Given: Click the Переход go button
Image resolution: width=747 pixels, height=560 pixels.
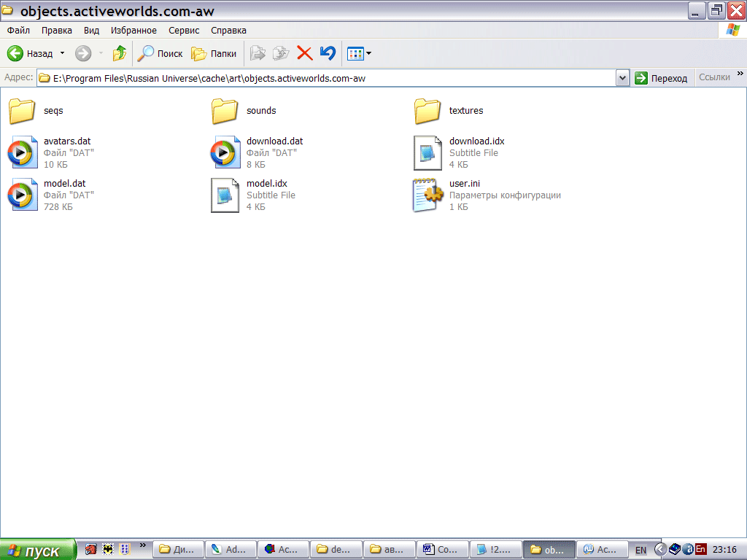Looking at the screenshot, I should click(661, 78).
